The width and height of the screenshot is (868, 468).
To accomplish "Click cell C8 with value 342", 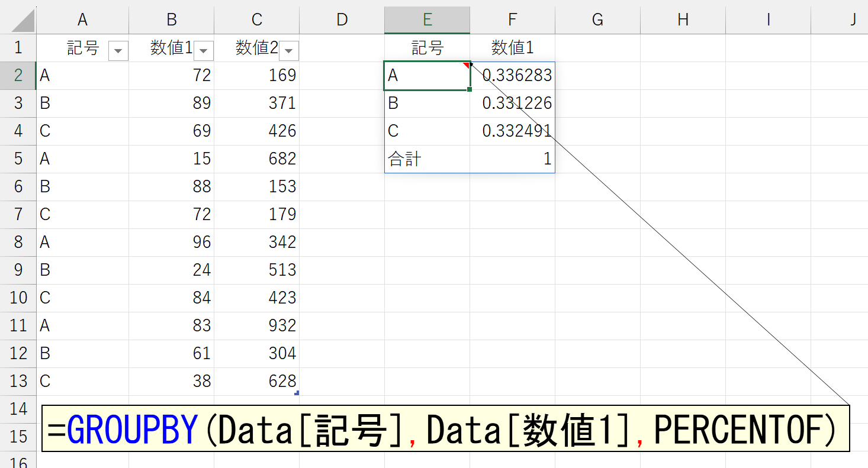I will [x=257, y=243].
